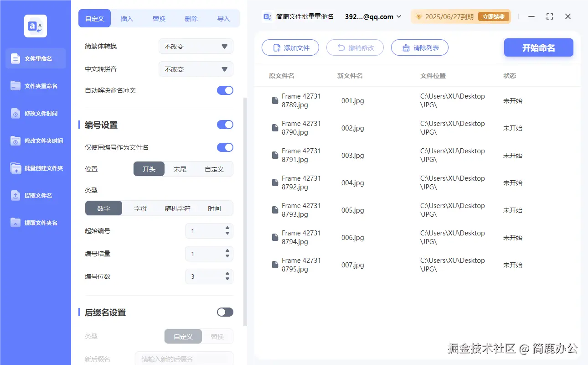Toggle 自动解决命名冲突 switch
Screen dimensions: 588x365
point(225,90)
